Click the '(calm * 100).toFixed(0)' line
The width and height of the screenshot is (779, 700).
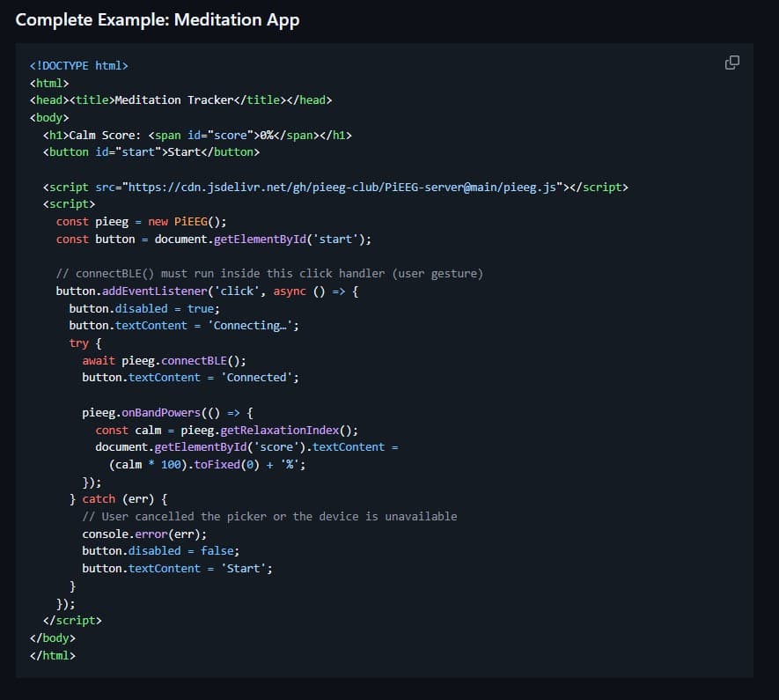pos(207,465)
